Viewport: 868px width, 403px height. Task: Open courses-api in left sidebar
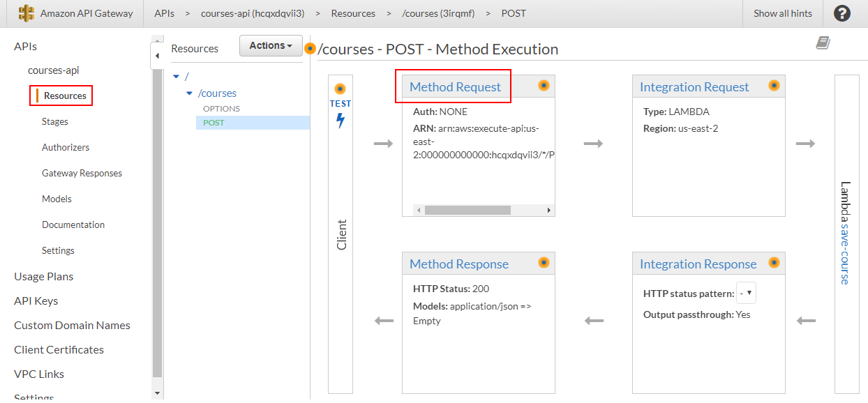[x=54, y=70]
